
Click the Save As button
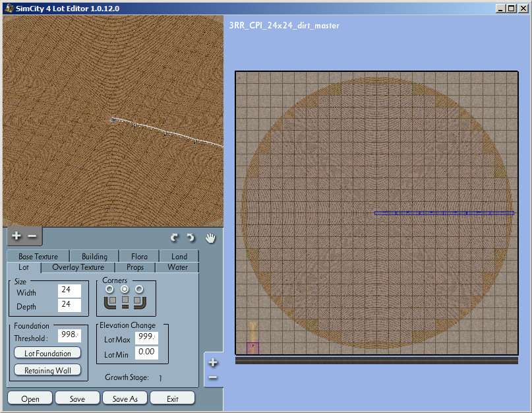click(x=125, y=398)
